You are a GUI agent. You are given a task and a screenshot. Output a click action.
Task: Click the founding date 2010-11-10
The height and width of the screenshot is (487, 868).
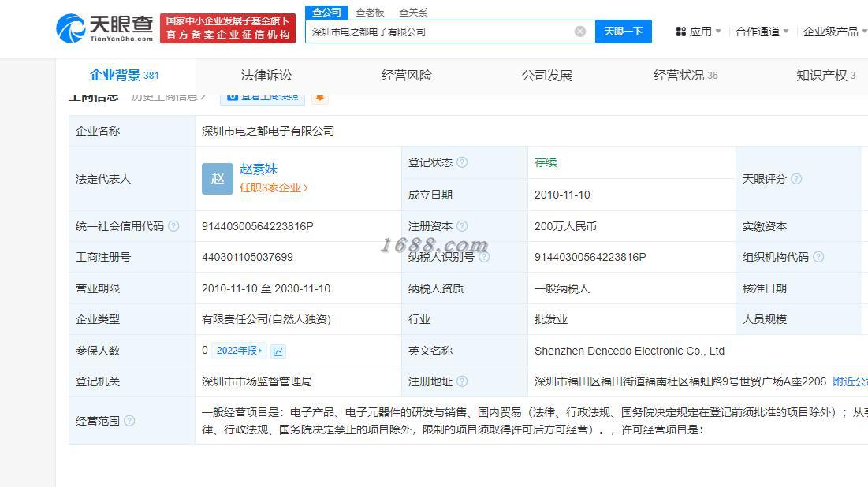click(x=562, y=195)
